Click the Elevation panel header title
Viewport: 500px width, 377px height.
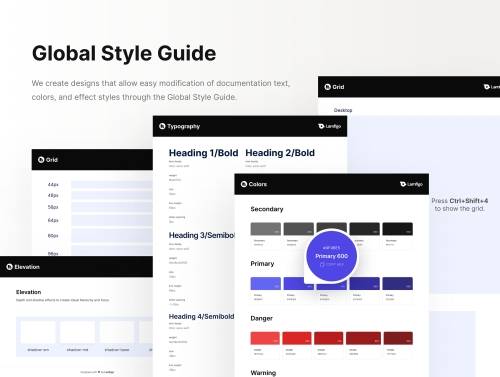pos(27,267)
